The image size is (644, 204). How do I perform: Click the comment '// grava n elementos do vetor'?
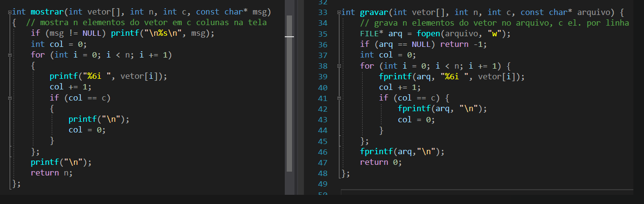[x=427, y=23]
